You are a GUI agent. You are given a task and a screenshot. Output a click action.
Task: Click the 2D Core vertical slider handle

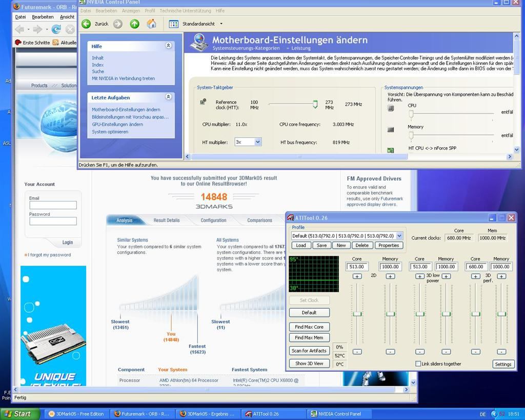coord(357,314)
